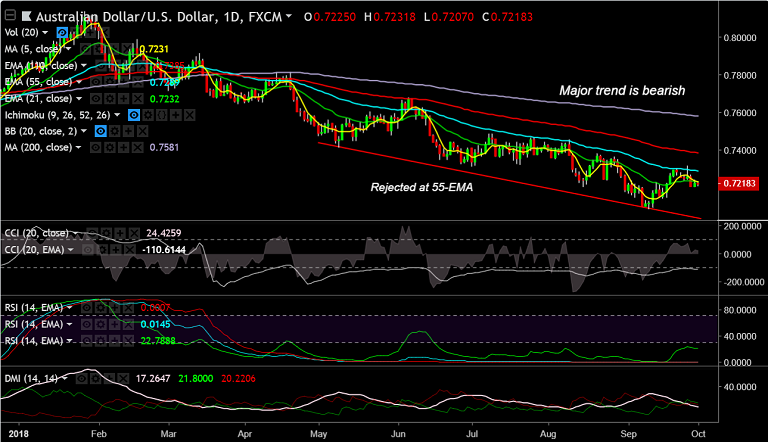Open the MA (200, close) dropdown arrow
The image size is (768, 442).
[78, 147]
